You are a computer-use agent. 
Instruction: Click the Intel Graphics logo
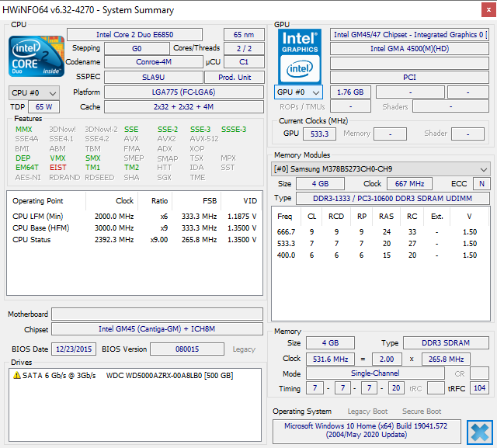(x=300, y=57)
